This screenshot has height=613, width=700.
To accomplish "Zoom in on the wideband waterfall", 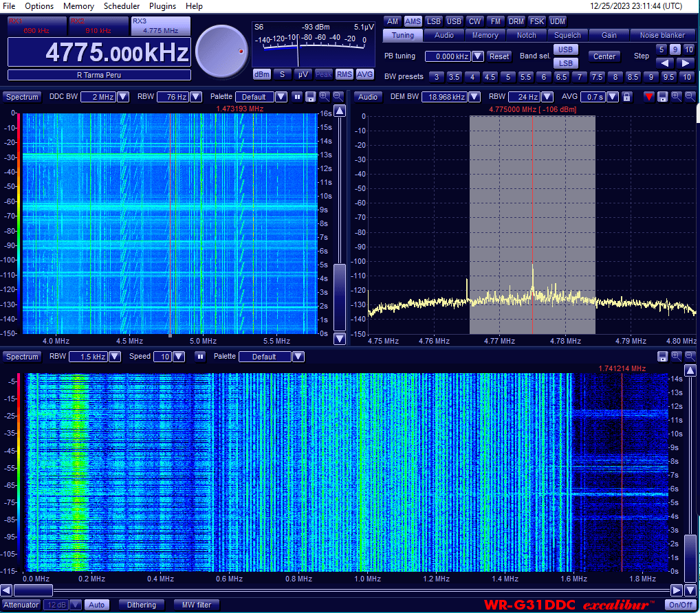I will click(x=677, y=356).
